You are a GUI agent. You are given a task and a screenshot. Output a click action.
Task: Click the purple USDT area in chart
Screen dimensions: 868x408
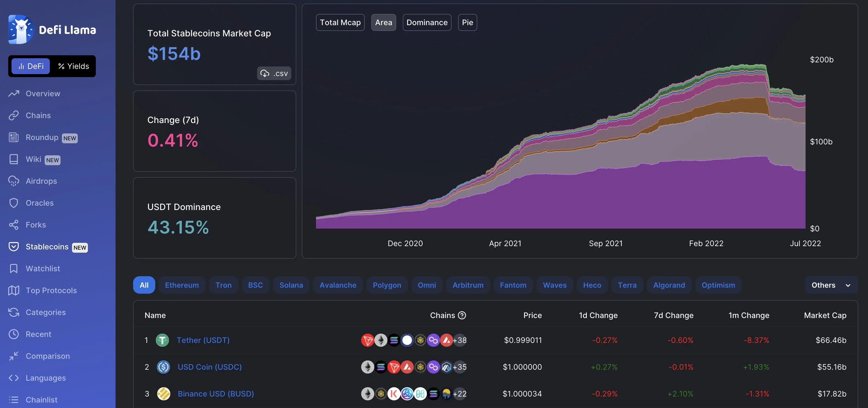pyautogui.click(x=607, y=202)
